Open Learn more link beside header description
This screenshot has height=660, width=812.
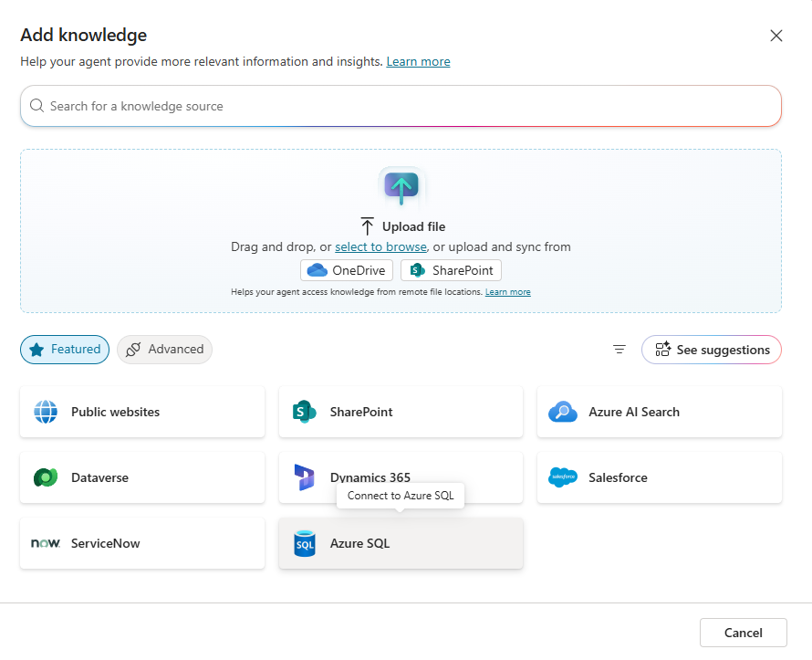click(x=418, y=62)
